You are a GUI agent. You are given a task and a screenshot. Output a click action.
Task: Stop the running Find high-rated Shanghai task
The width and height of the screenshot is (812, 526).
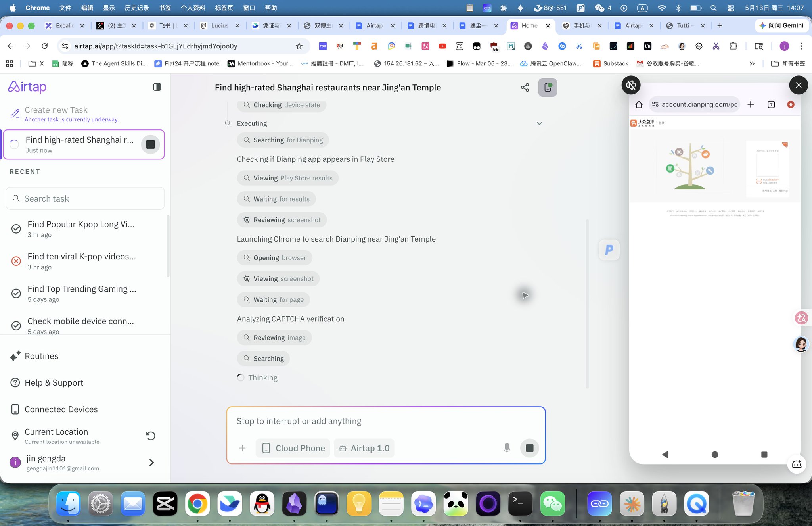click(151, 144)
